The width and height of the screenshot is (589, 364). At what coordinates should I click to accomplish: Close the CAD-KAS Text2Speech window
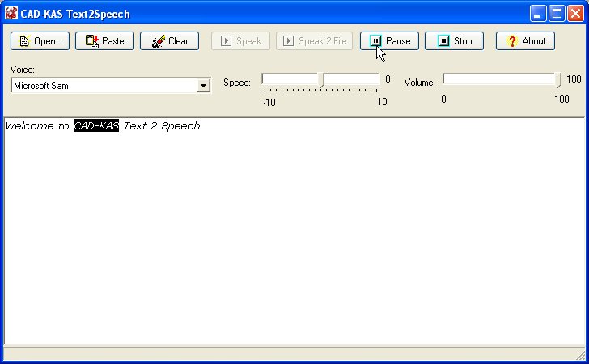pyautogui.click(x=574, y=14)
